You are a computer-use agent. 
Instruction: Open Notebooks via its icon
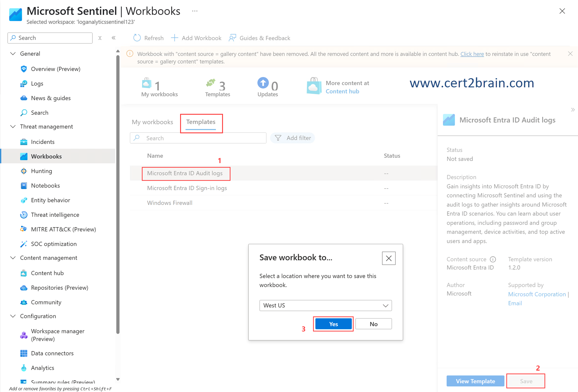(x=24, y=186)
